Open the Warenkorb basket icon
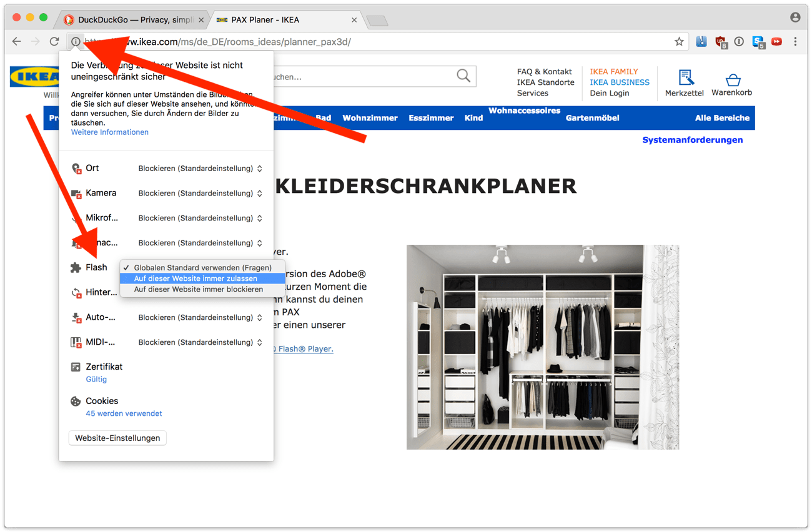 click(x=733, y=79)
